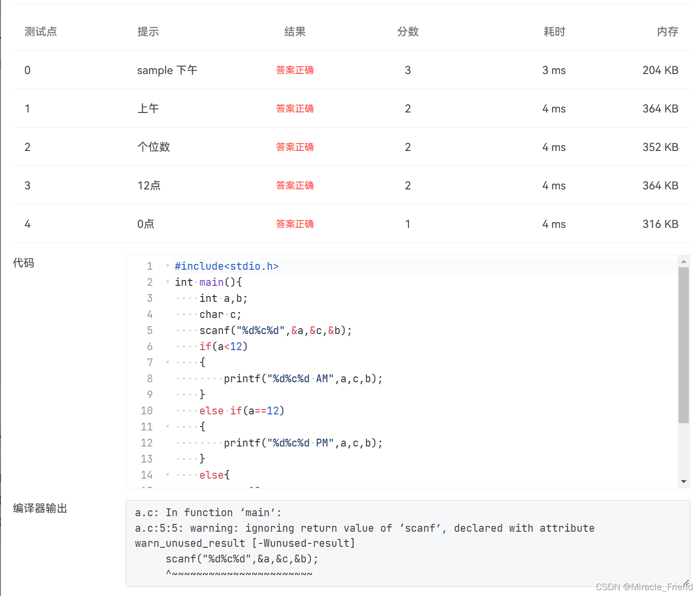The image size is (700, 596).
Task: Click 答案正确 result for test point 1
Action: click(295, 108)
